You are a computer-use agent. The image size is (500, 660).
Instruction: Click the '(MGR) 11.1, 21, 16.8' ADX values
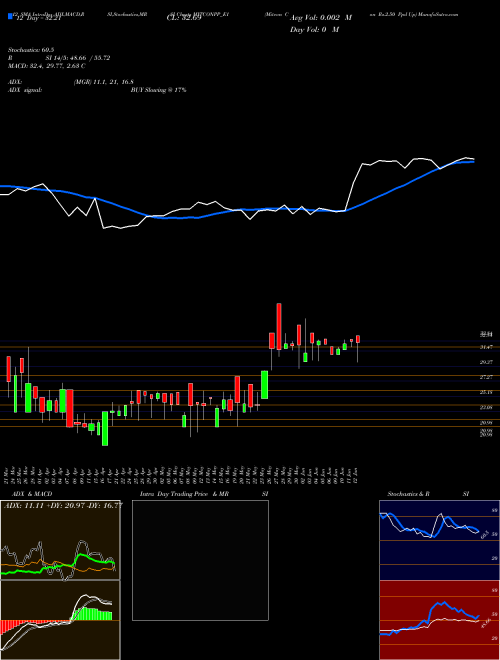(104, 82)
